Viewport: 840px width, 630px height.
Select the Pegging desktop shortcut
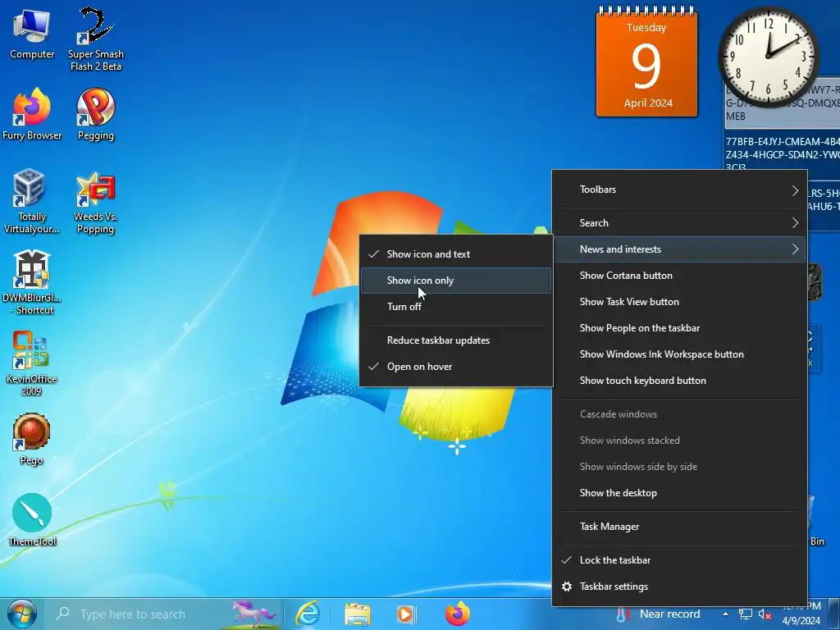click(x=95, y=114)
